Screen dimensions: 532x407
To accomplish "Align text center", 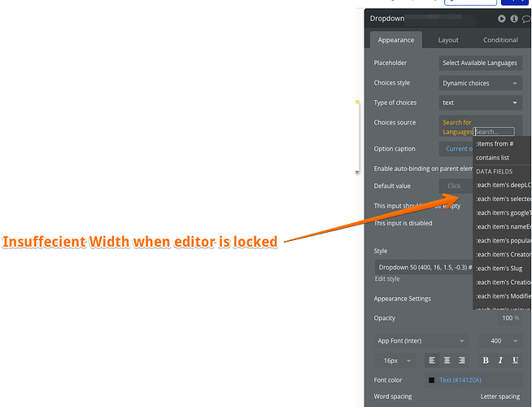I will [447, 361].
